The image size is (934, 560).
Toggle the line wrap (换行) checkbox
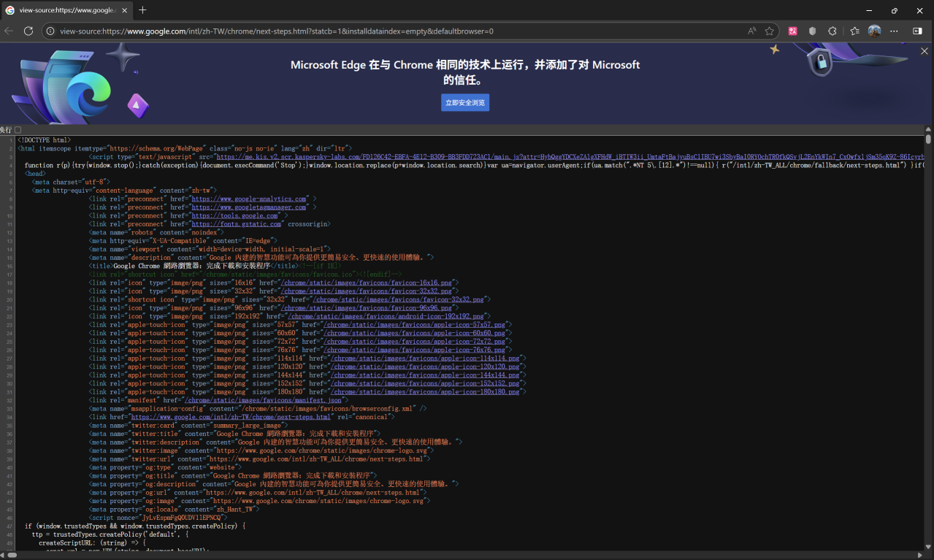pos(18,130)
